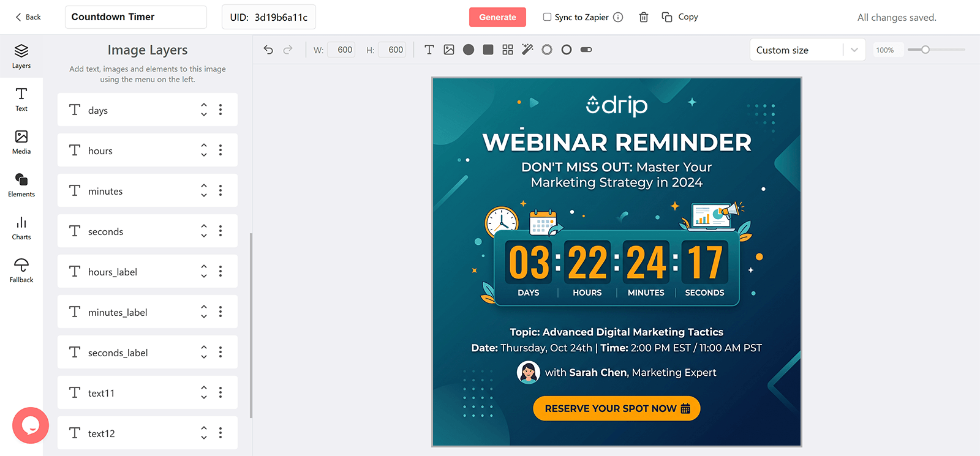
Task: Open options menu for seconds layer
Action: 221,231
